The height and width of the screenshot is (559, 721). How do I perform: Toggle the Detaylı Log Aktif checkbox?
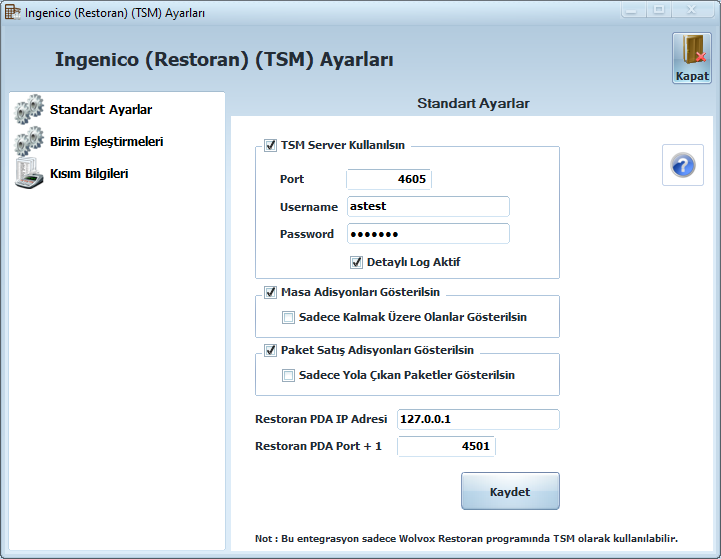click(356, 262)
